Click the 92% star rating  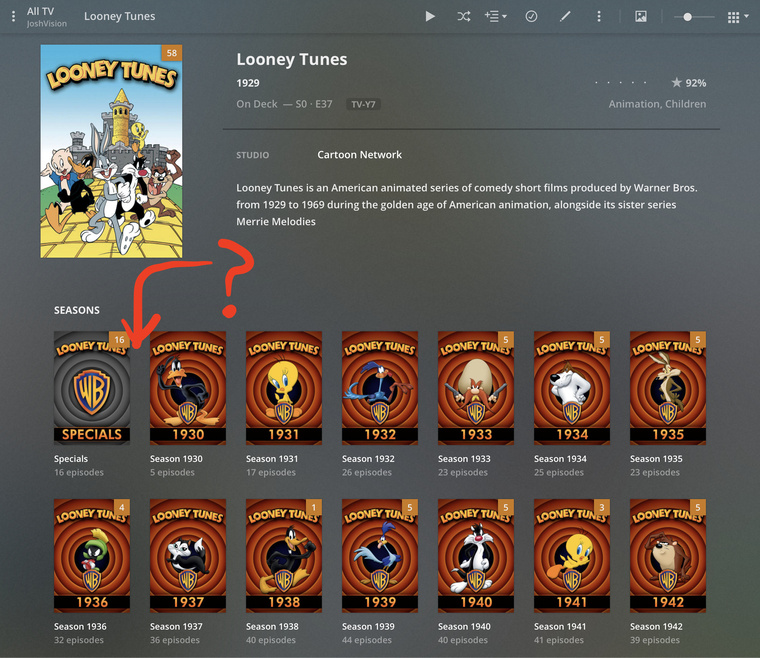(x=689, y=83)
